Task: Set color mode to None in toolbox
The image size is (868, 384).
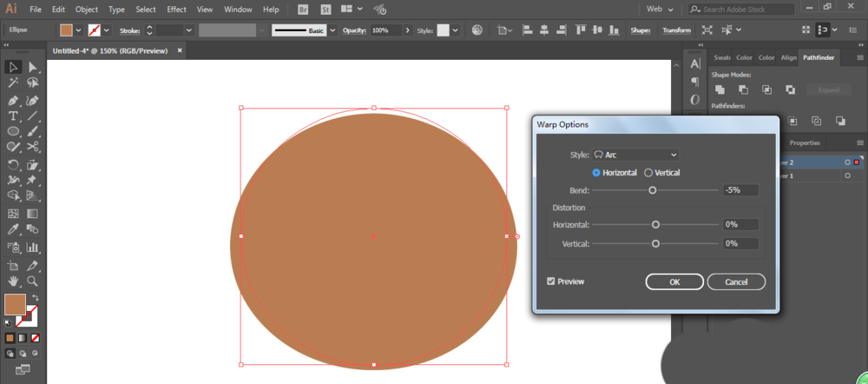Action: pos(35,338)
